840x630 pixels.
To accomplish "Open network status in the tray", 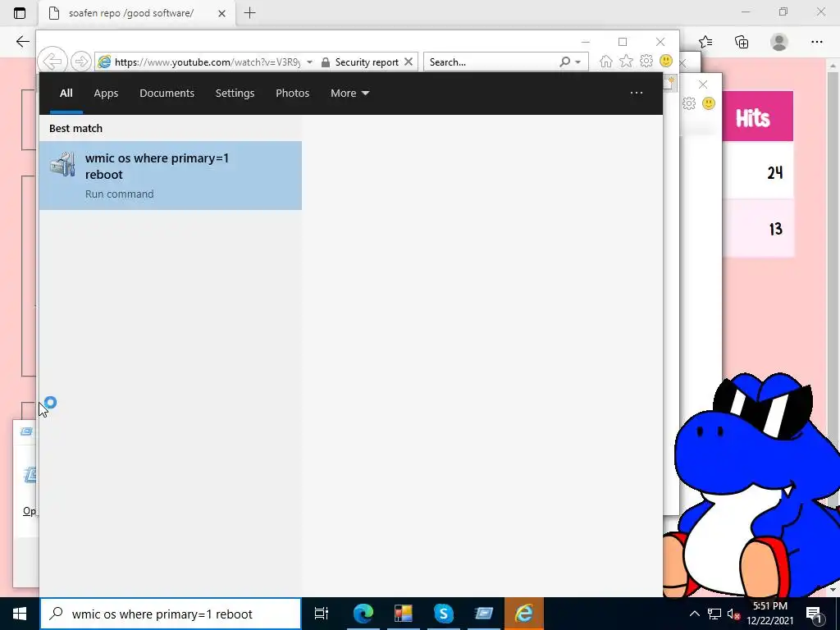I will click(714, 614).
